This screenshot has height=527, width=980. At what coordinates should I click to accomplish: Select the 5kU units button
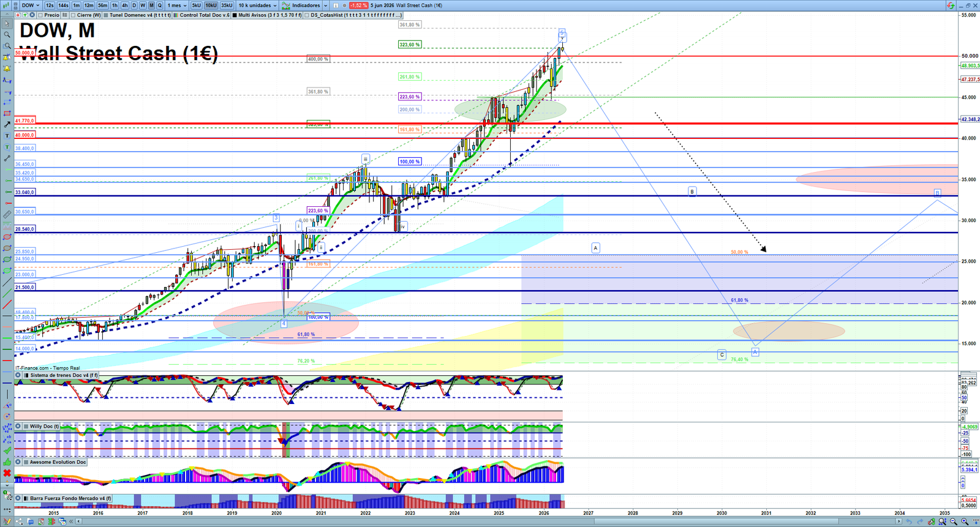point(196,6)
